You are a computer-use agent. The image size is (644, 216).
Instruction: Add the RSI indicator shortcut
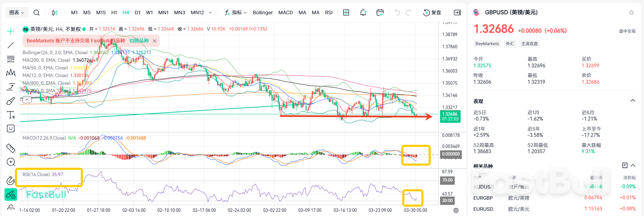[329, 13]
